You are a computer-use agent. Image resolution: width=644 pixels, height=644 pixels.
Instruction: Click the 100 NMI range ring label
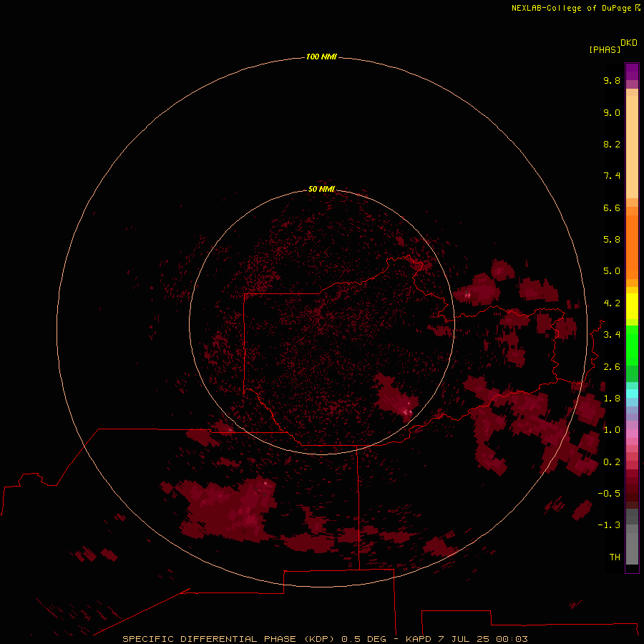click(x=321, y=57)
